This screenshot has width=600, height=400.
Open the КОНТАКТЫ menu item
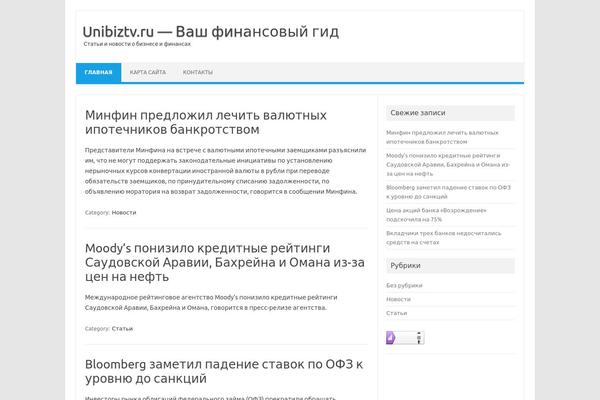click(197, 72)
